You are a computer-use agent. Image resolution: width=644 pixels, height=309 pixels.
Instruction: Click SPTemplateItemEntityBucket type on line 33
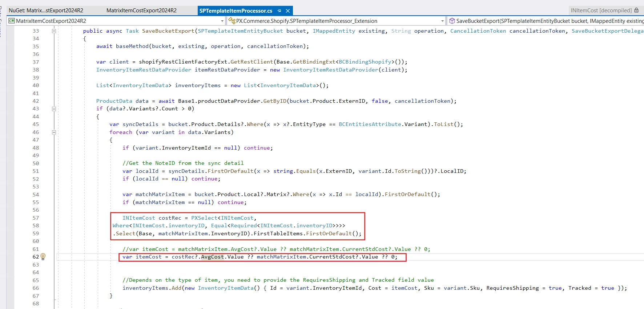click(x=240, y=31)
